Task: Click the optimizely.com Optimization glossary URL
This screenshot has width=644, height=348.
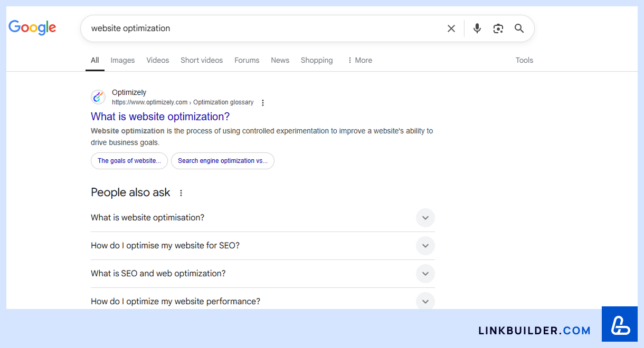Action: point(183,102)
